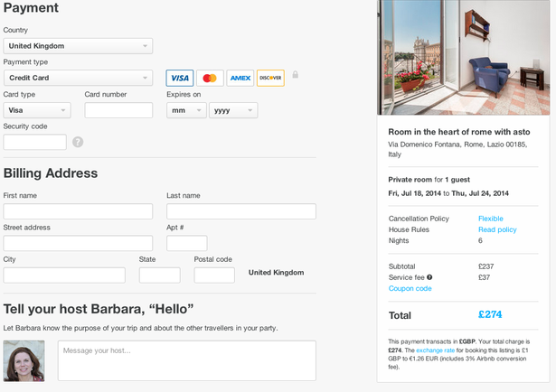556x392 pixels.
Task: Click the listing room photo
Action: pyautogui.click(x=466, y=56)
